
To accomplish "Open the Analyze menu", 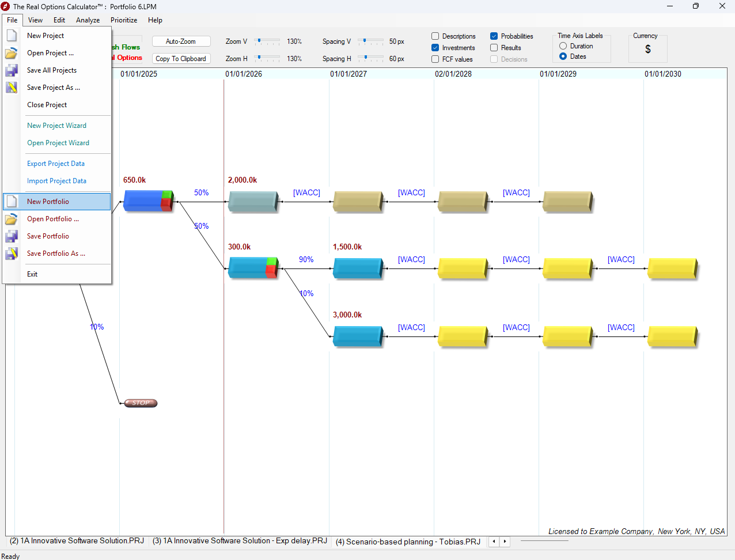I will 88,20.
